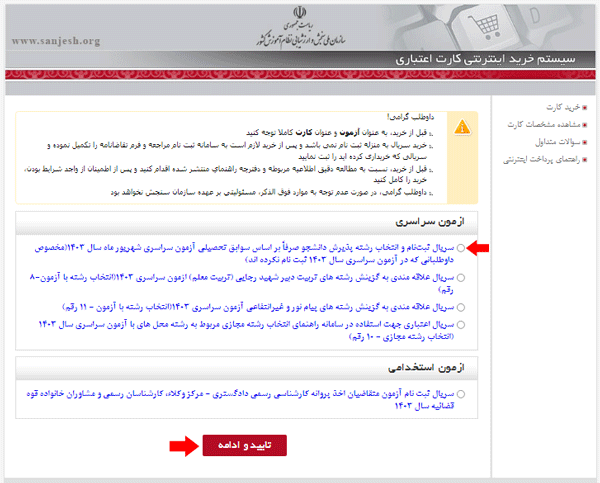Click the shopping cart icon in header
Image resolution: width=600 pixels, height=483 pixels.
pos(486,26)
